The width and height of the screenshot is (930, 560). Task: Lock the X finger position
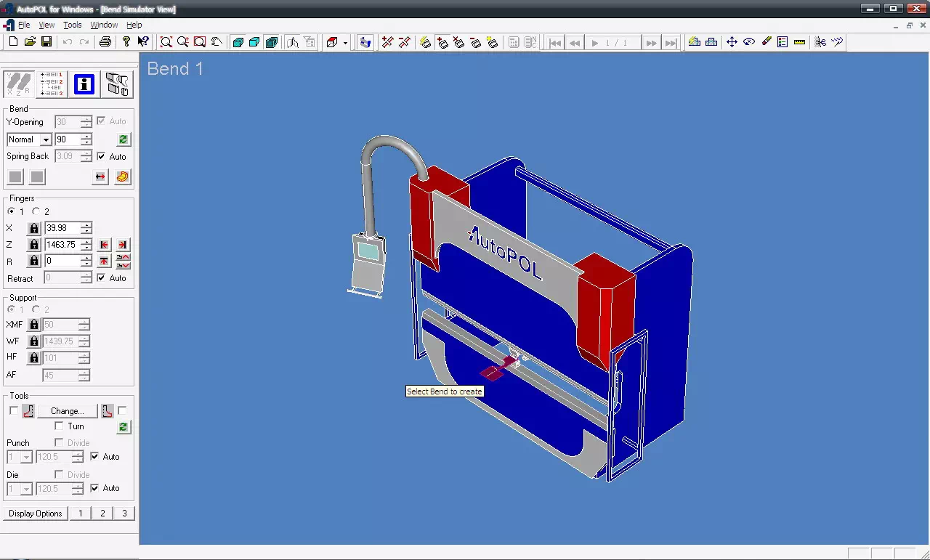pyautogui.click(x=34, y=228)
